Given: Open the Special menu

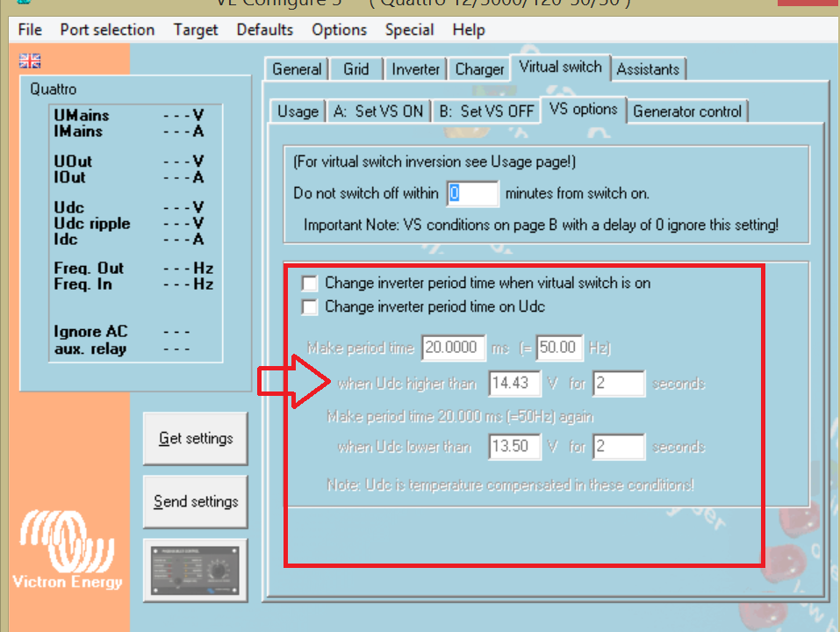Looking at the screenshot, I should (x=409, y=30).
